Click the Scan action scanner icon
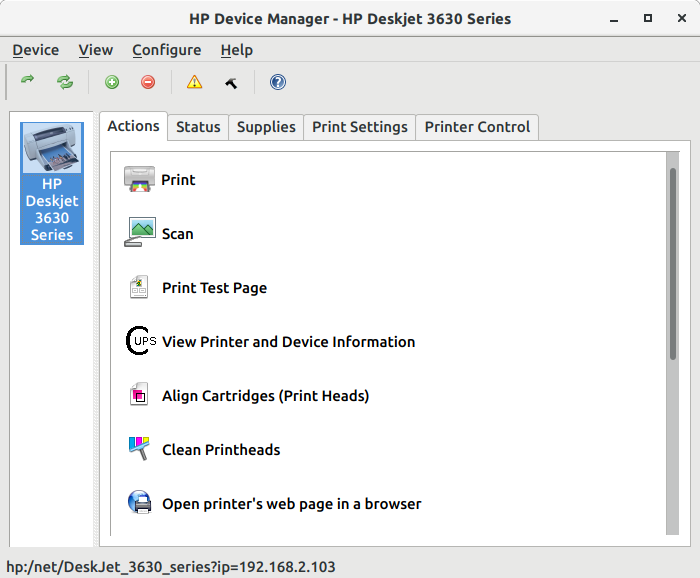This screenshot has width=700, height=578. coord(140,232)
